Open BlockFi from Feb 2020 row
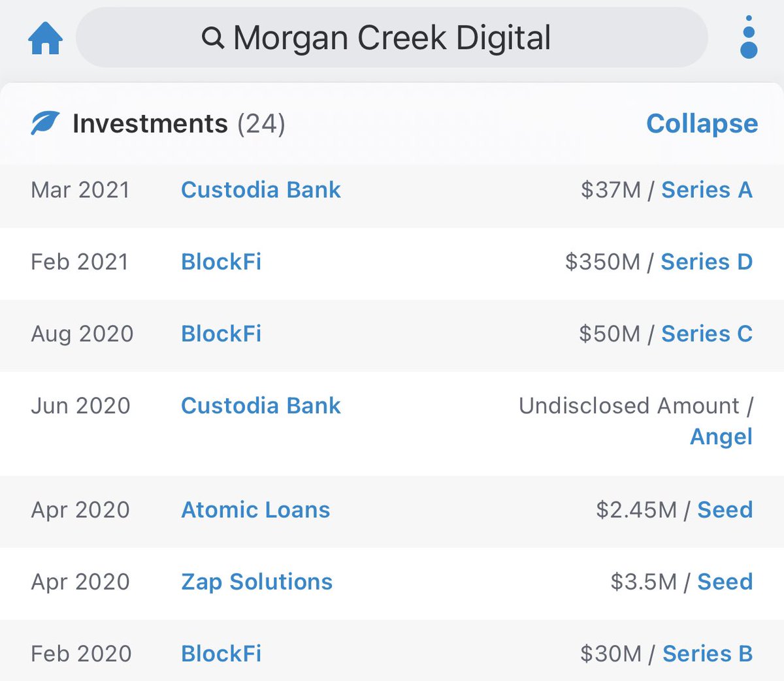784x681 pixels. point(221,654)
